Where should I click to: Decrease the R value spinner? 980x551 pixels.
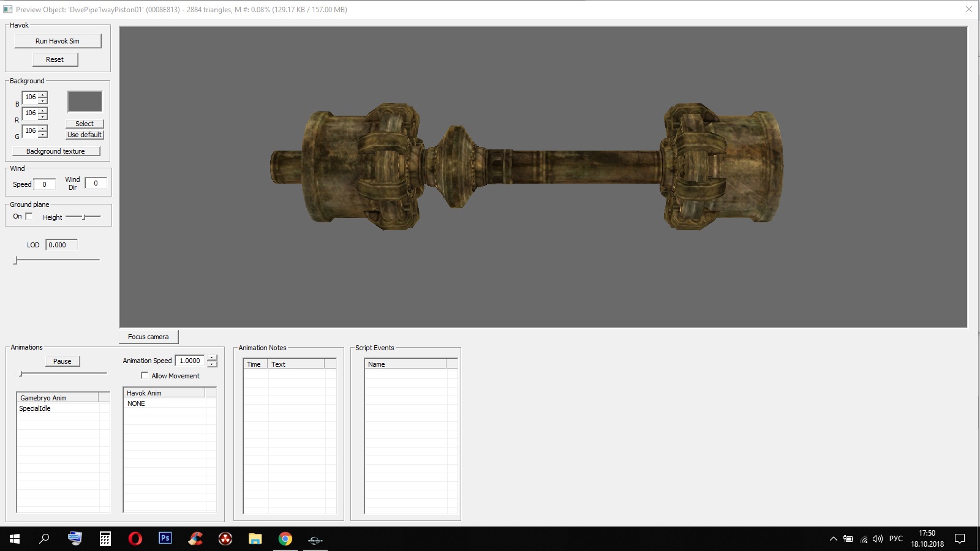(x=42, y=116)
